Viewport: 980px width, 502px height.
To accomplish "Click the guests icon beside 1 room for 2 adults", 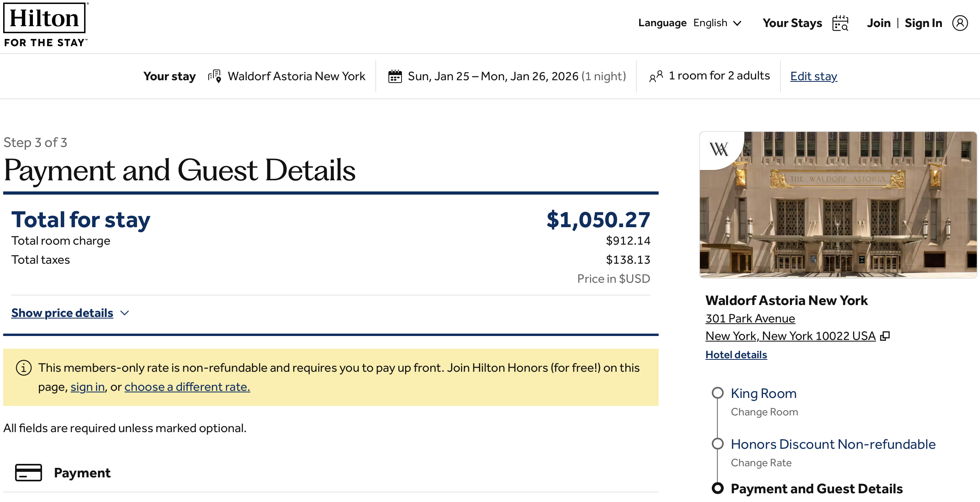I will coord(656,76).
